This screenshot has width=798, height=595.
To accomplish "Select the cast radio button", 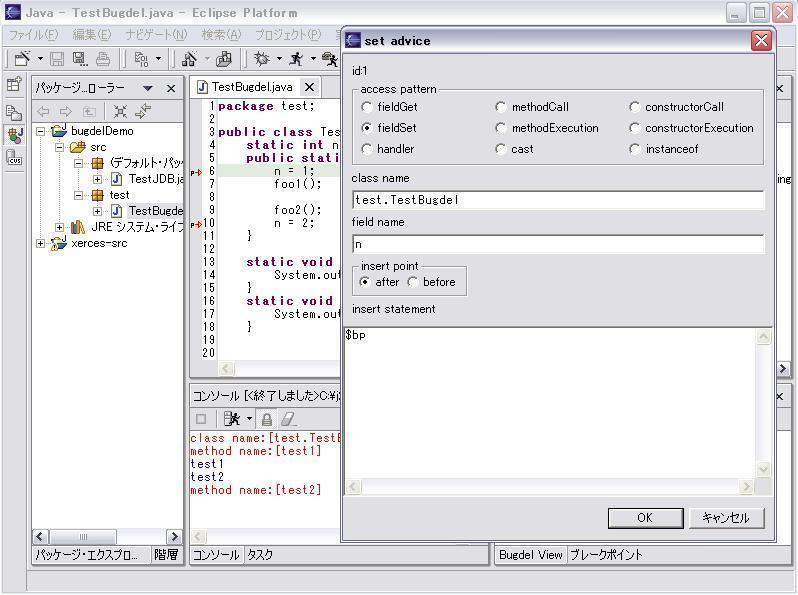I will pos(501,149).
